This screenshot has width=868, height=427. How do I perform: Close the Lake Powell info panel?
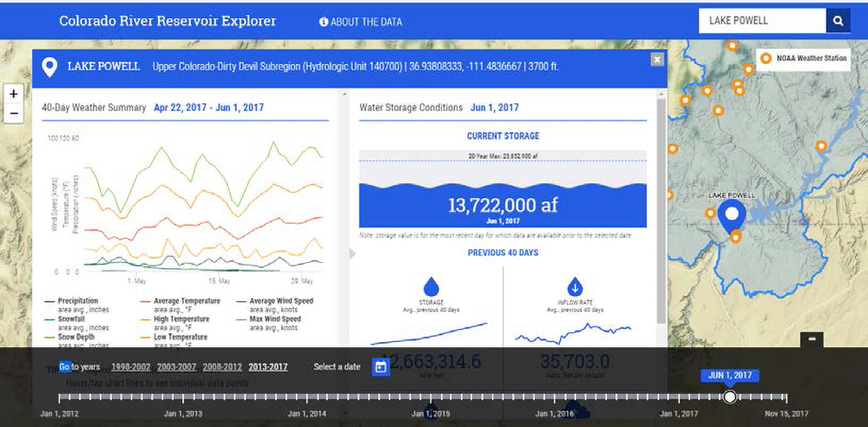click(656, 59)
